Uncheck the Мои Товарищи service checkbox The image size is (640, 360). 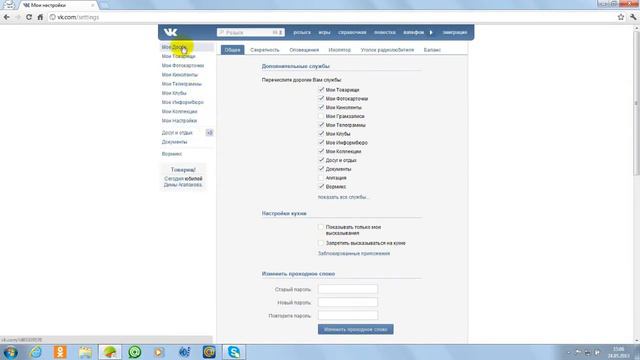pos(321,89)
